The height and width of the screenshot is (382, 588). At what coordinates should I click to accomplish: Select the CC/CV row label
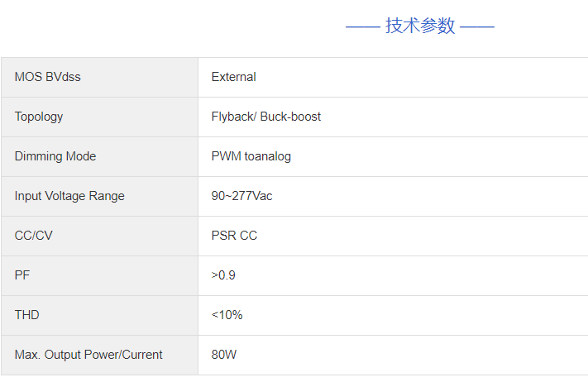33,236
